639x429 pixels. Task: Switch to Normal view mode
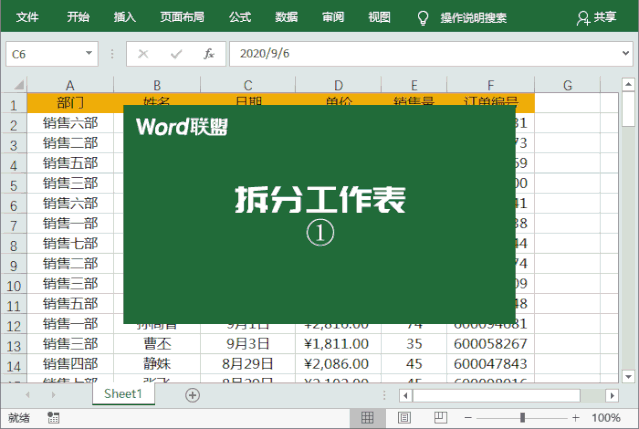(367, 418)
